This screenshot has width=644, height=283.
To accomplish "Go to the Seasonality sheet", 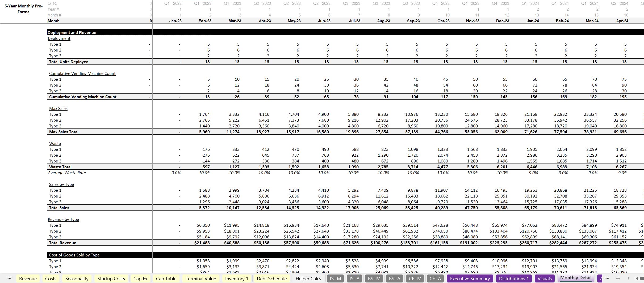I will click(77, 278).
